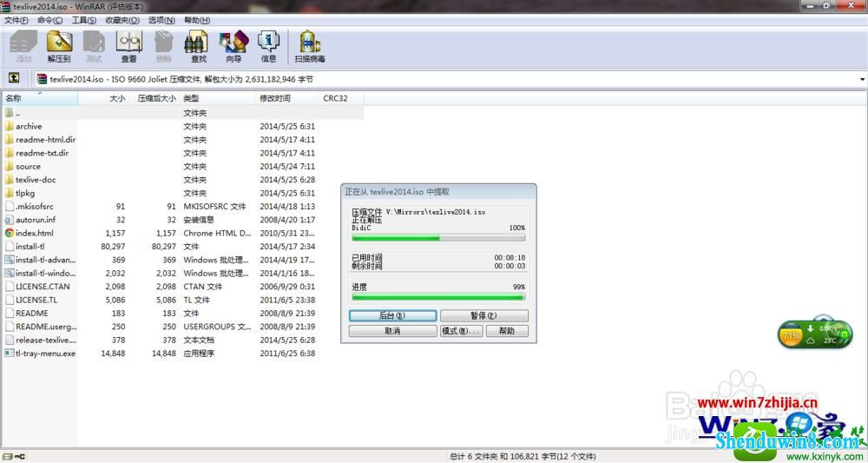This screenshot has width=868, height=463.
Task: Click the 帮助 help button in dialog
Action: point(507,331)
